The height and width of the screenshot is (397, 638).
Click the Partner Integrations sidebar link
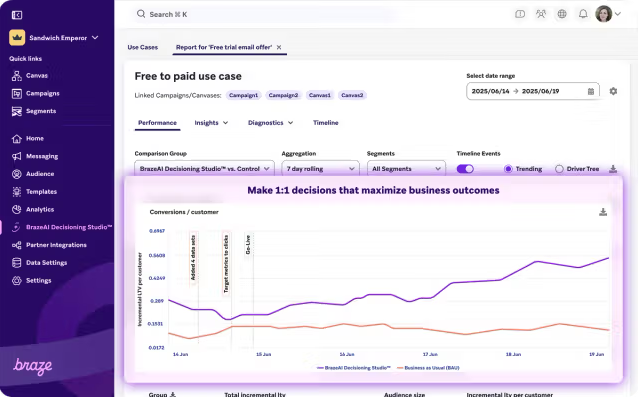(56, 245)
